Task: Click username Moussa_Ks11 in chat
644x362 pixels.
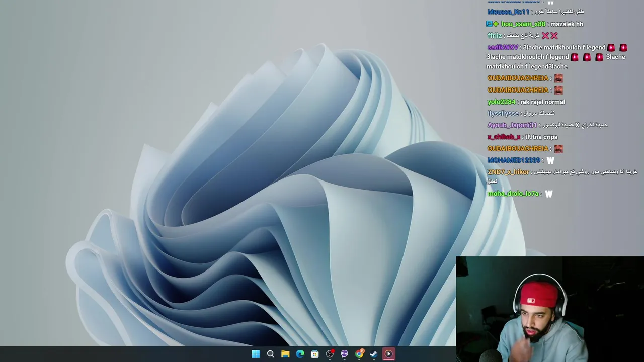Action: (508, 12)
